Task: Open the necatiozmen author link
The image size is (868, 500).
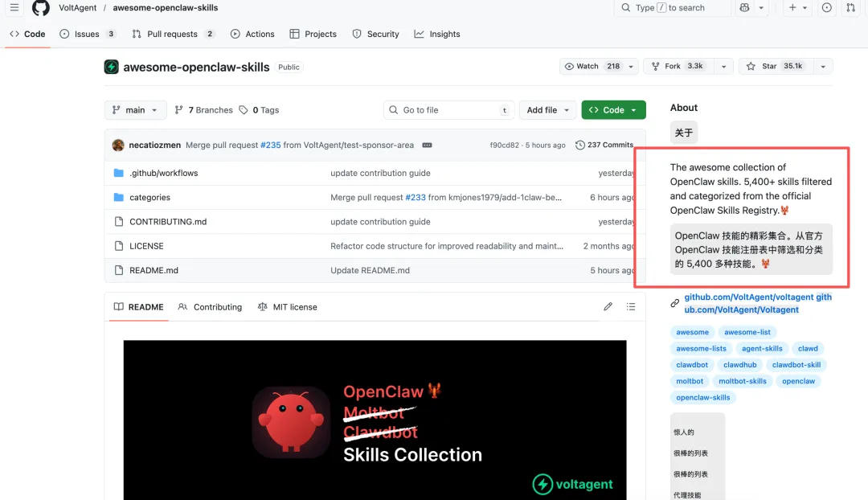Action: tap(155, 145)
